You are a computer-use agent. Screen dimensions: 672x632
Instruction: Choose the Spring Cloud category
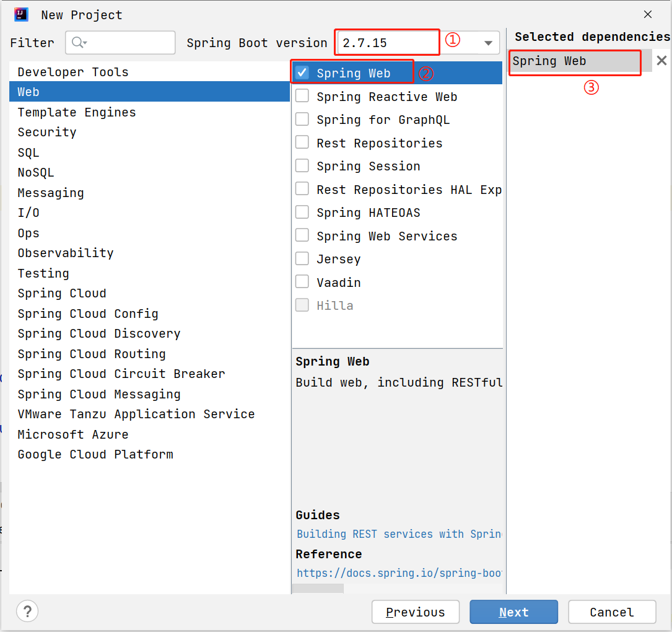pyautogui.click(x=149, y=293)
